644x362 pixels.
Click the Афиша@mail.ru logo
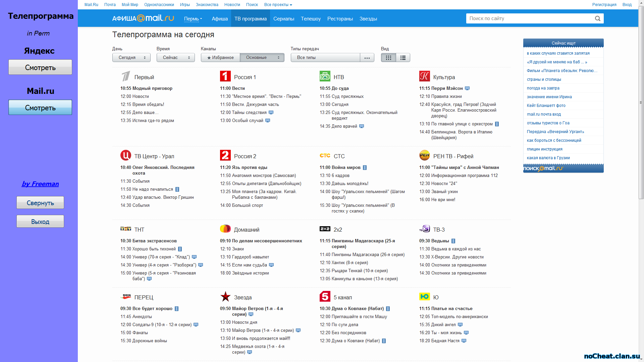(143, 18)
